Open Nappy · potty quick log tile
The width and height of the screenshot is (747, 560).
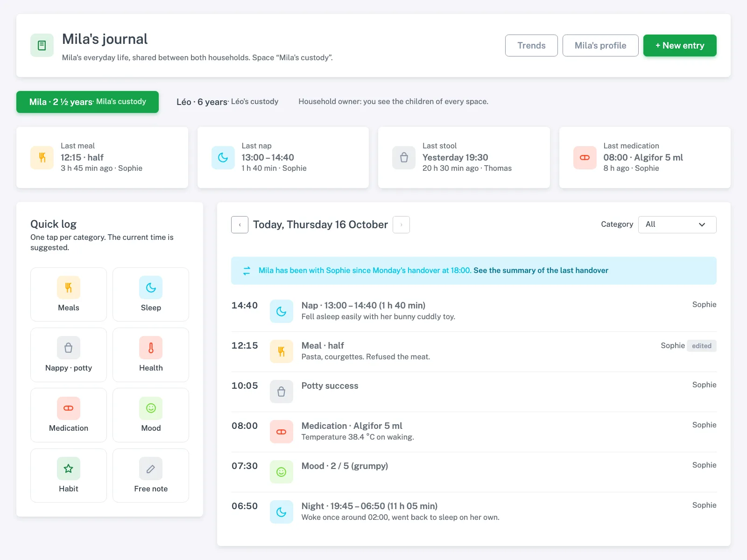(x=69, y=355)
